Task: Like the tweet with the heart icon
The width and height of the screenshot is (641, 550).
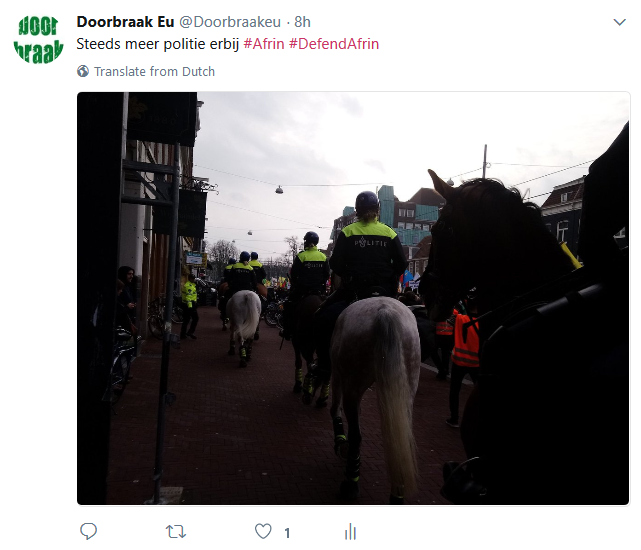Action: tap(263, 532)
